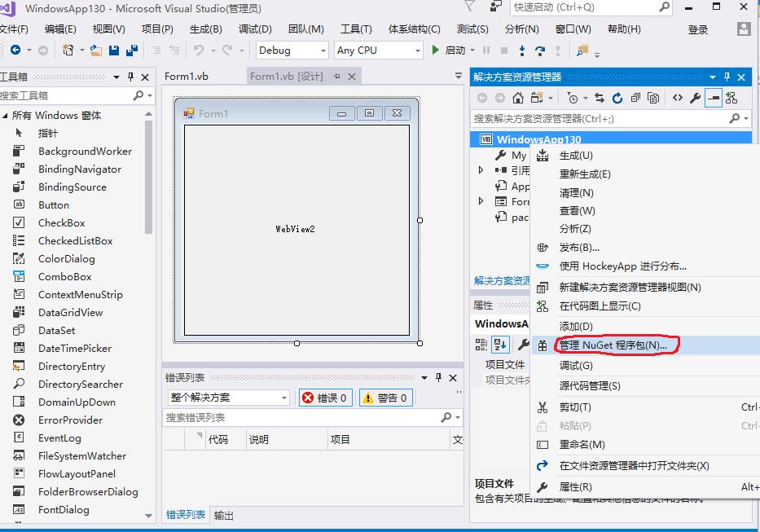Image resolution: width=760 pixels, height=532 pixels.
Task: Click the save all toolbar icon
Action: tap(132, 50)
